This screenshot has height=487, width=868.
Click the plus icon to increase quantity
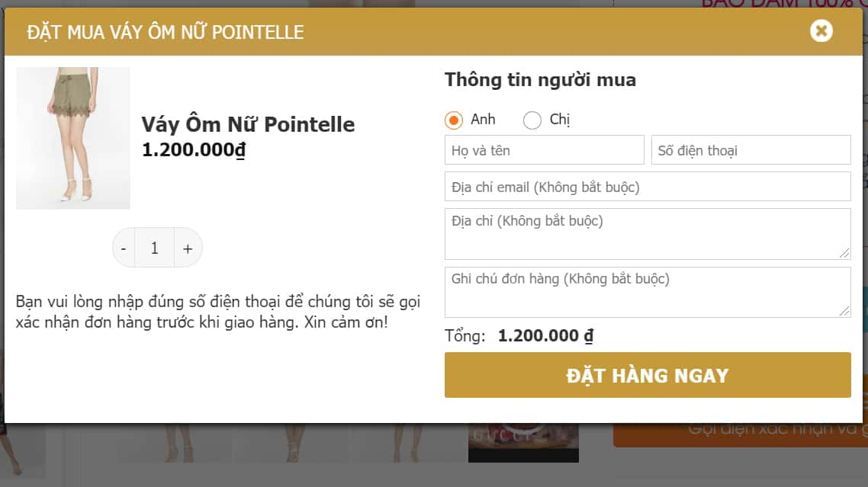[x=188, y=247]
